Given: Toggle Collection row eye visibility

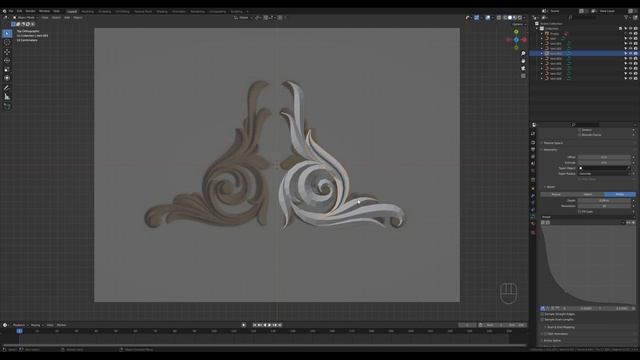Looking at the screenshot, I should click(631, 29).
